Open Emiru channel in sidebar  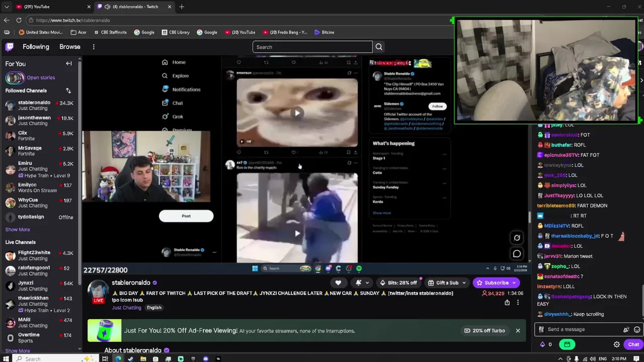point(39,169)
